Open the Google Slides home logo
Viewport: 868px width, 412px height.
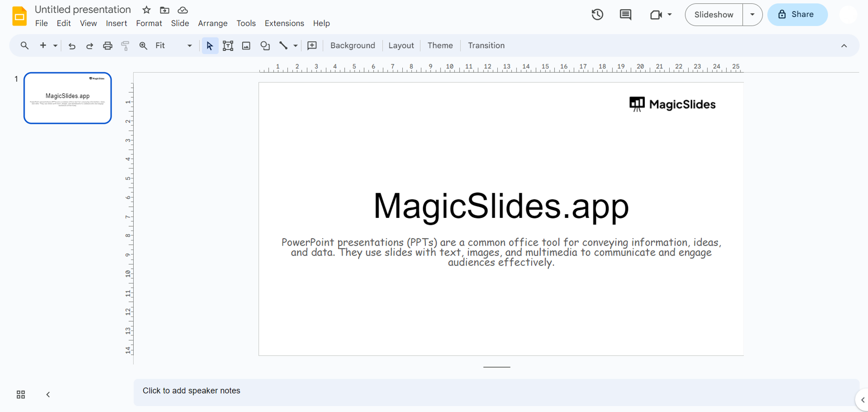click(19, 16)
